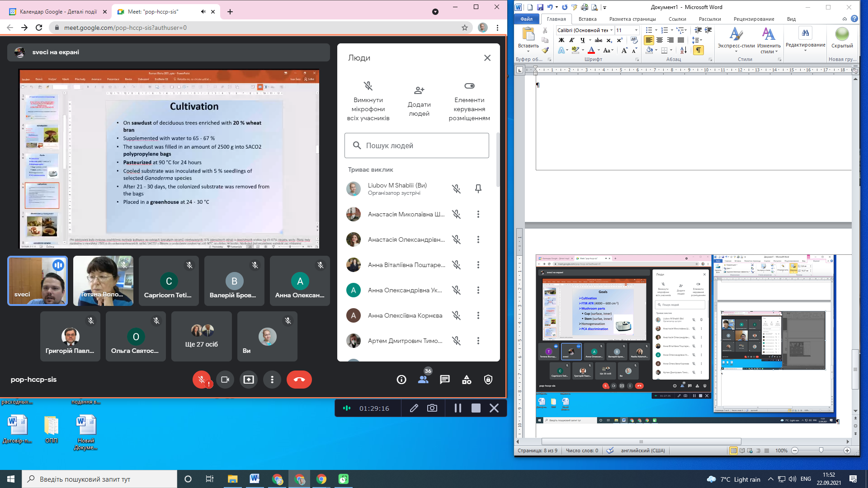Toggle italic formatting in Word
The width and height of the screenshot is (868, 488).
point(571,40)
